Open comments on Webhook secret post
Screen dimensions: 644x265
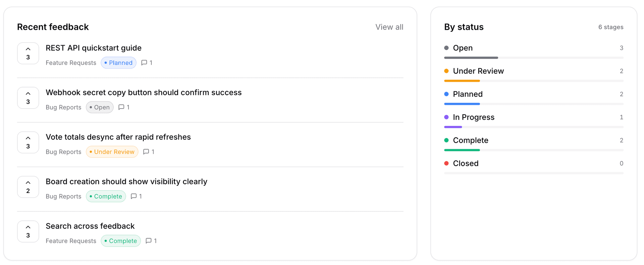tap(124, 107)
